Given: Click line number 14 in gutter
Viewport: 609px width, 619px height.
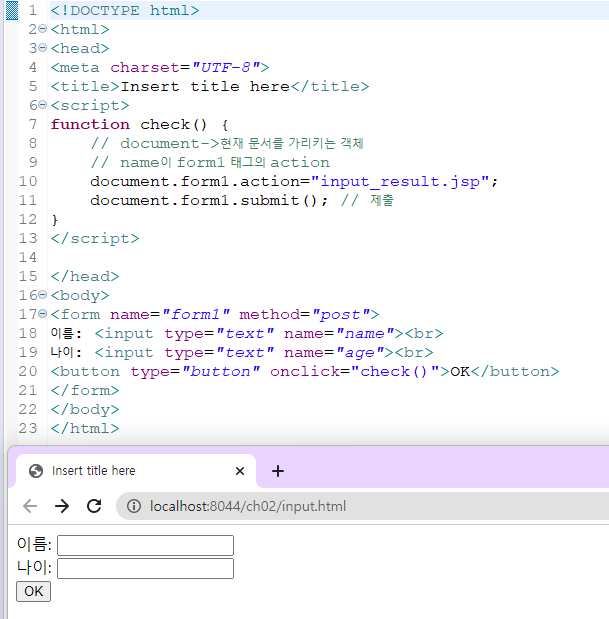Looking at the screenshot, I should (x=28, y=257).
